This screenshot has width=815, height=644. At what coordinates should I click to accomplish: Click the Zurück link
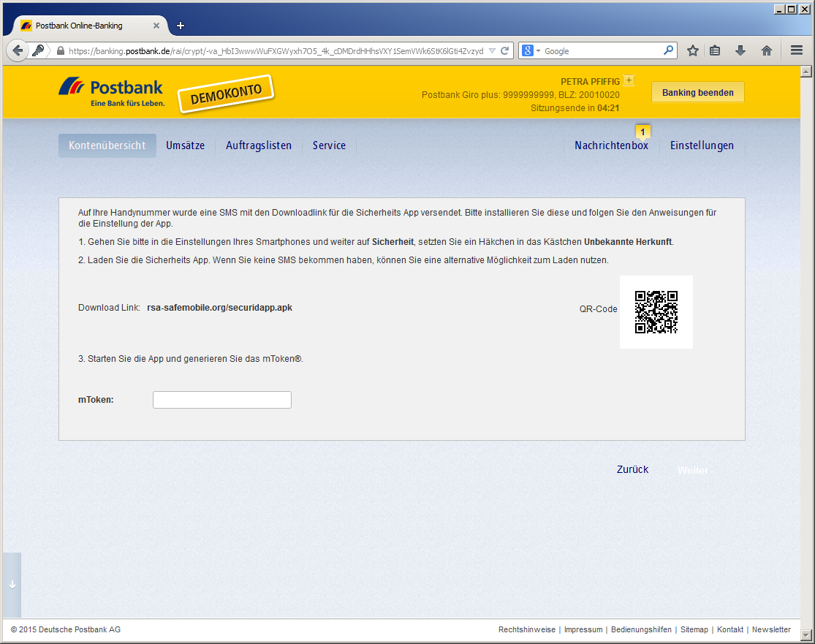point(632,469)
